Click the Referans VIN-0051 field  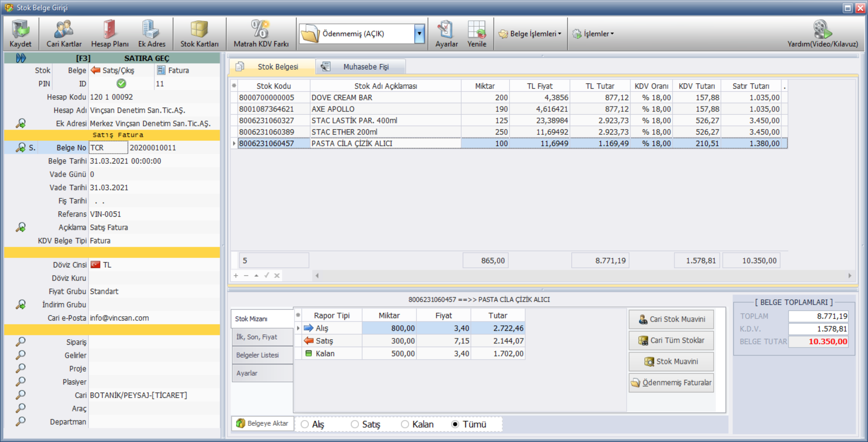click(154, 214)
